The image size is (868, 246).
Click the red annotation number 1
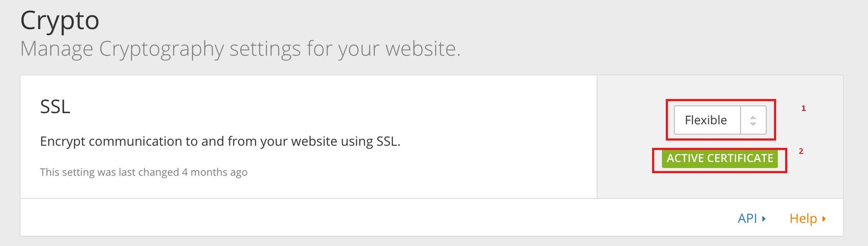tap(803, 108)
